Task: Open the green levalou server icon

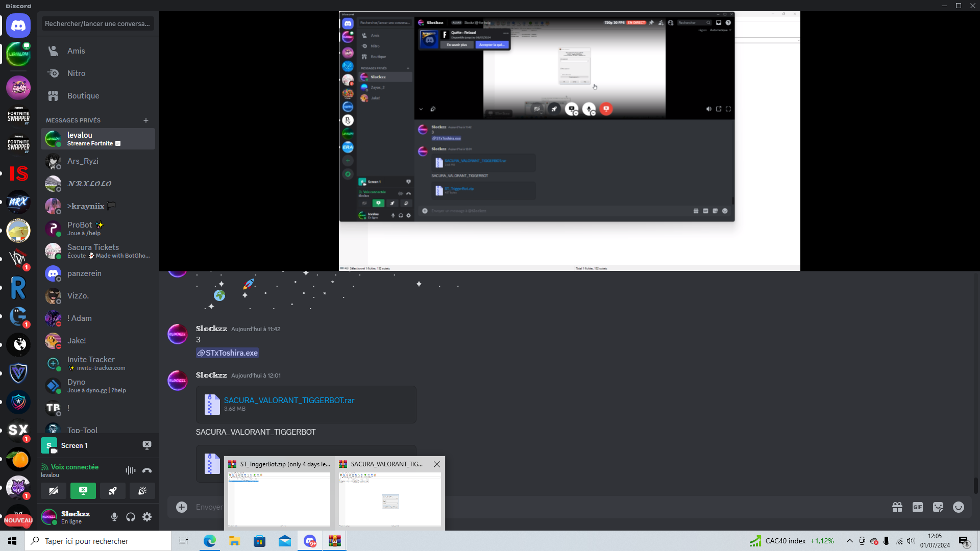Action: (x=18, y=54)
